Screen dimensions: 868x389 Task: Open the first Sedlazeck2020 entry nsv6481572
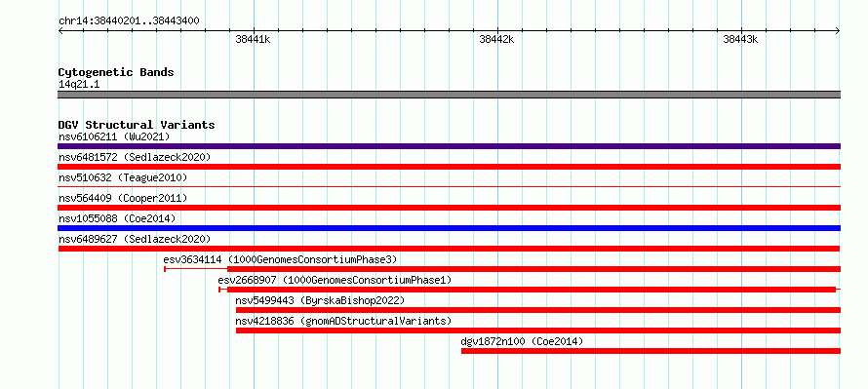[x=135, y=157]
